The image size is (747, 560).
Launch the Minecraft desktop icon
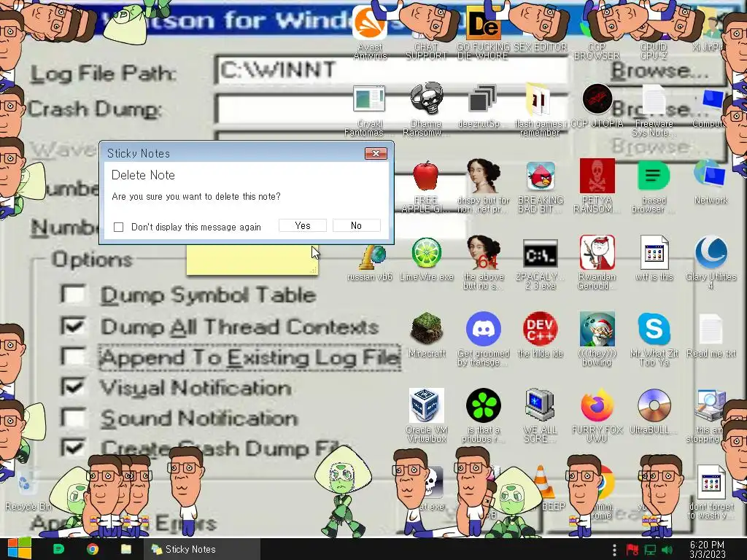pyautogui.click(x=426, y=329)
